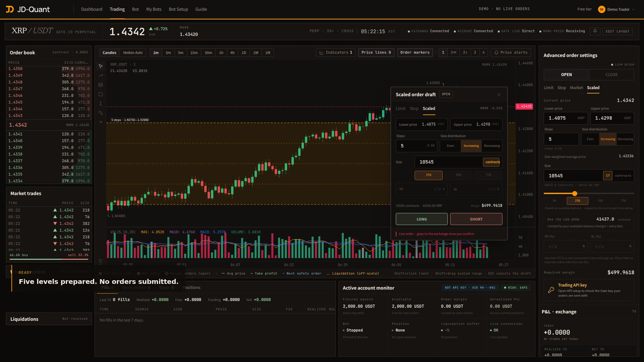Adjust the balance percentage slider handle
The height and width of the screenshot is (362, 644).
click(575, 193)
